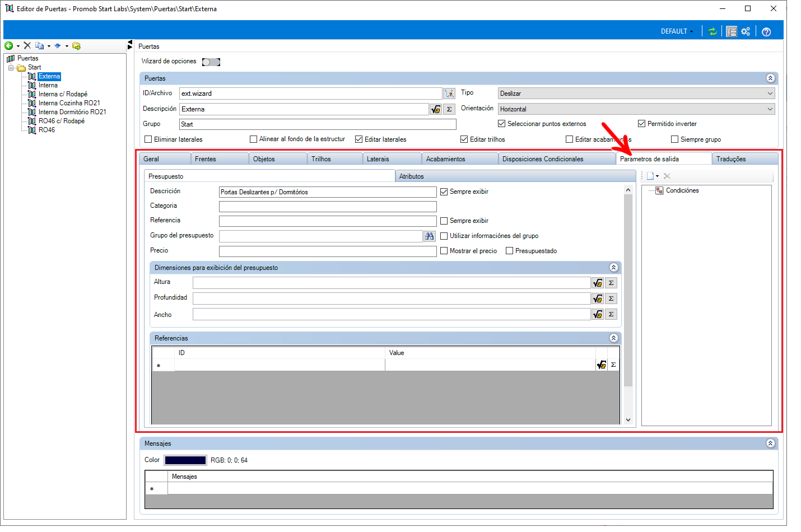
Task: Click the binoculars search icon beside Grupo del presupuesto
Action: click(x=430, y=236)
